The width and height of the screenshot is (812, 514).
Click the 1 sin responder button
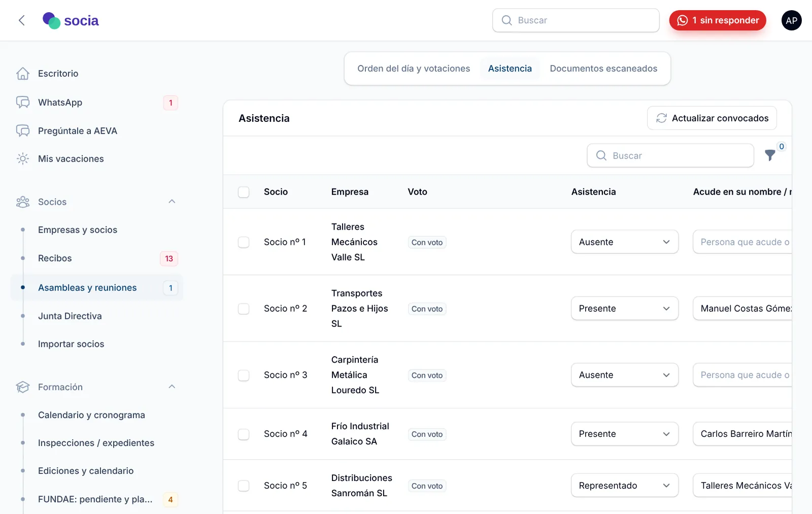click(718, 20)
